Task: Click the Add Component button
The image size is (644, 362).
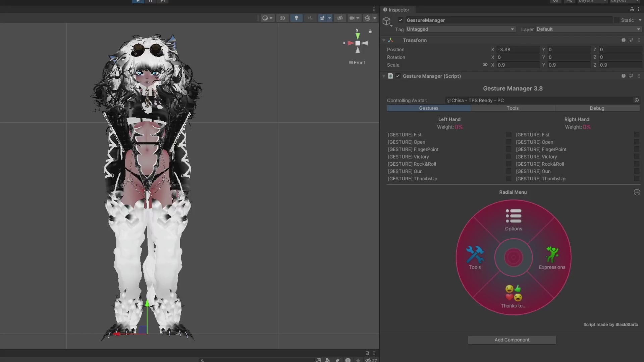Action: pos(512,340)
